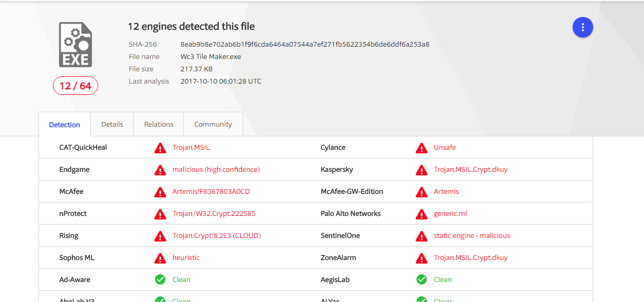The height and width of the screenshot is (302, 644).
Task: Click the warning icon in McAfee row
Action: click(160, 192)
